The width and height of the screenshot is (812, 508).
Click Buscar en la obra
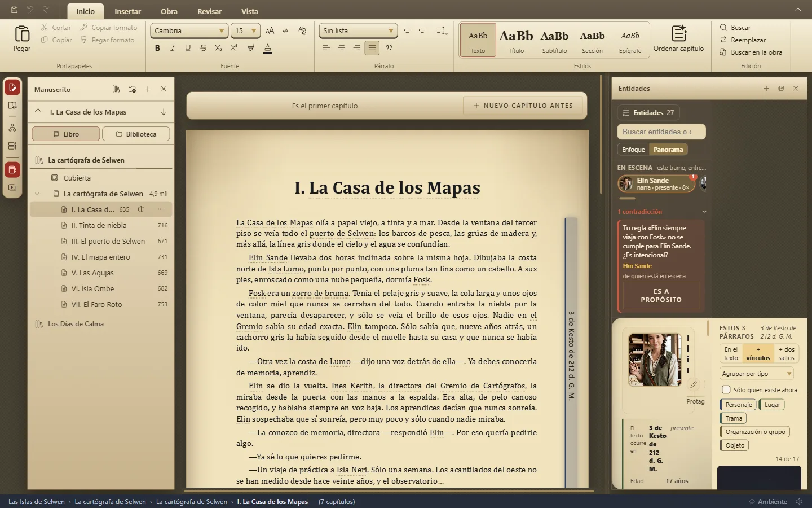click(x=751, y=52)
